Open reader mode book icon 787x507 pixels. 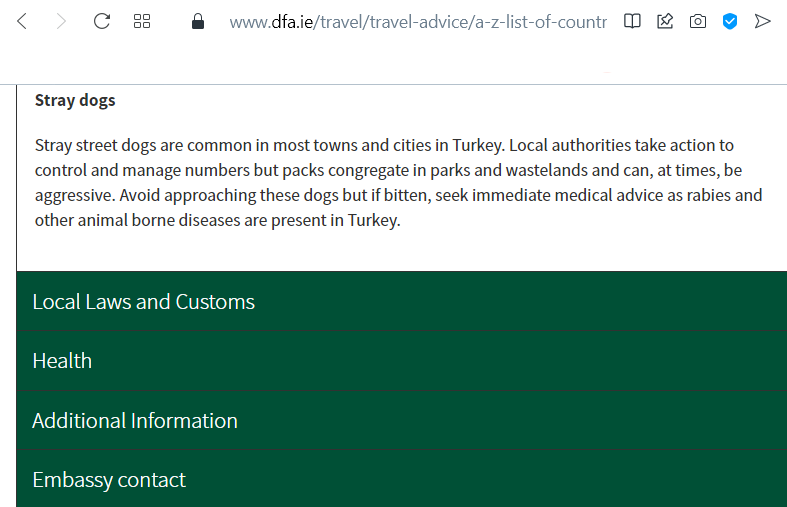632,22
